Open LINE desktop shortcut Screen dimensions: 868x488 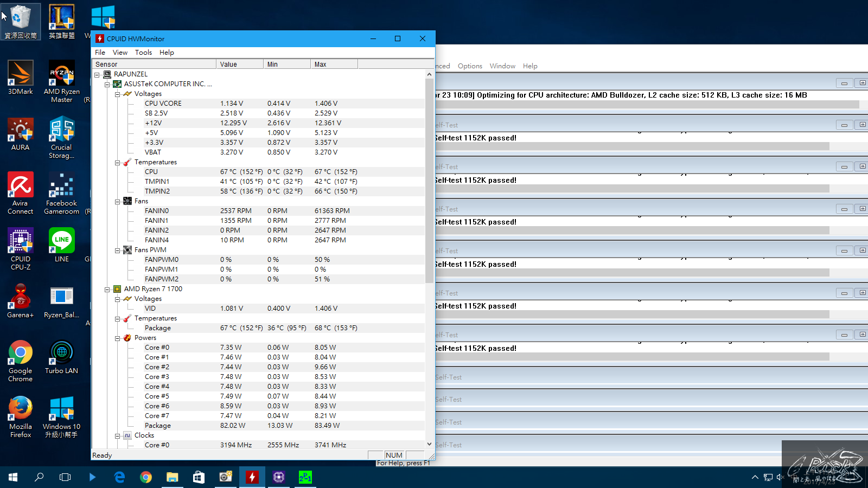pos(61,245)
